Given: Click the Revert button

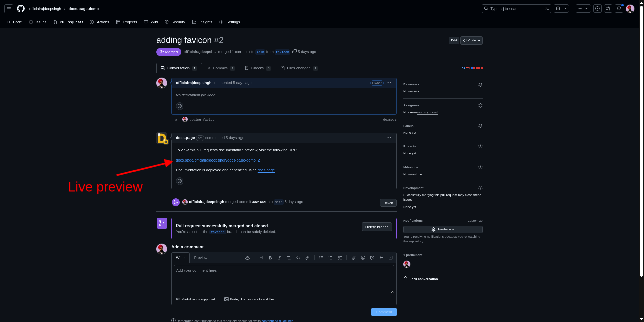Looking at the screenshot, I should pos(388,203).
